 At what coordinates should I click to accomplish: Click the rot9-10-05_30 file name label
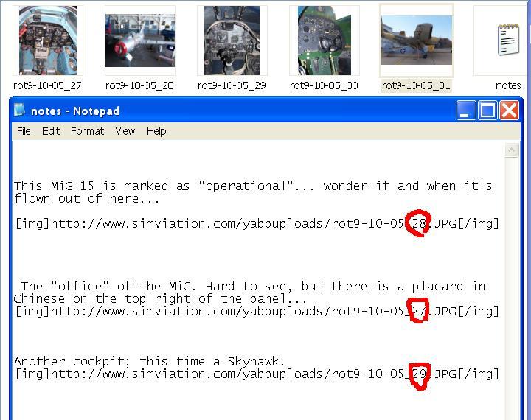pos(324,85)
